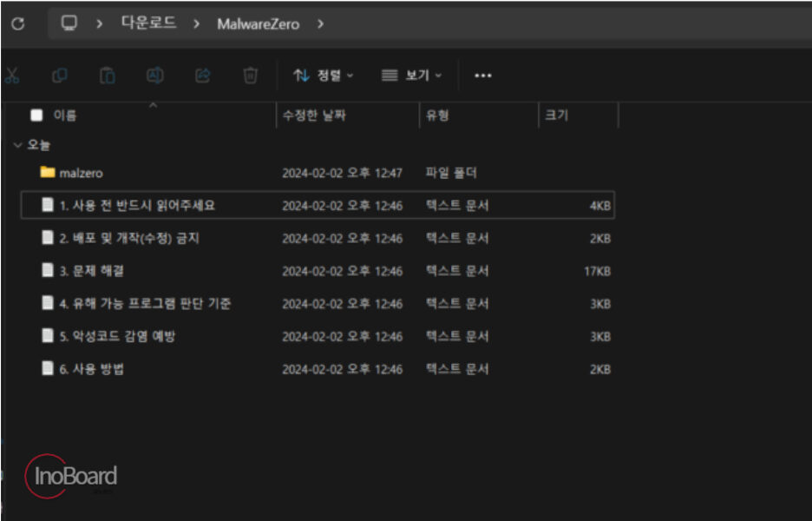Click the Delete trash icon
The width and height of the screenshot is (812, 521).
coord(250,76)
